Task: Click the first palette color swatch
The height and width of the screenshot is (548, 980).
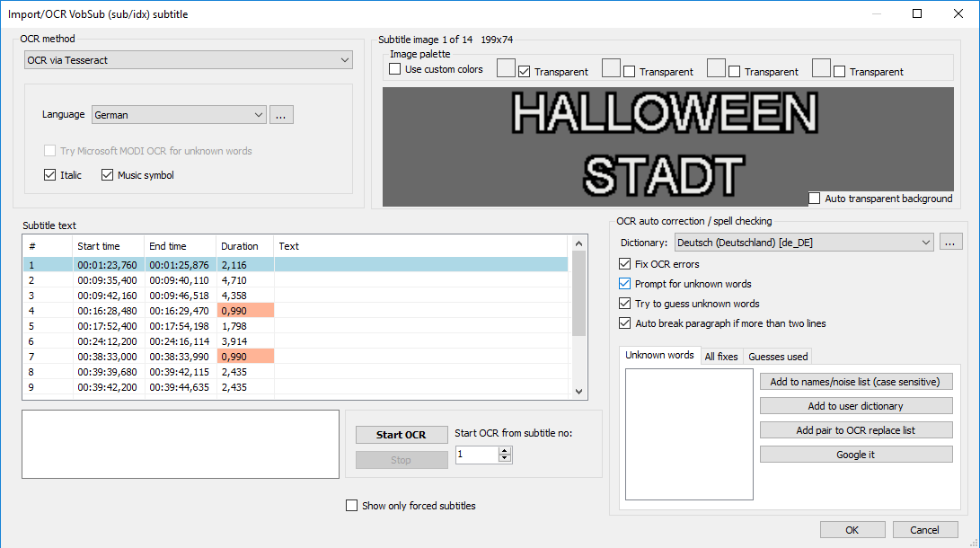Action: pos(506,68)
